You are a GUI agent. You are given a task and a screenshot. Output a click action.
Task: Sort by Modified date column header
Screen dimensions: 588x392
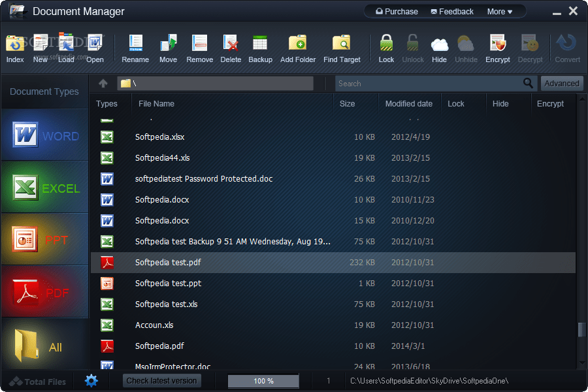[409, 103]
